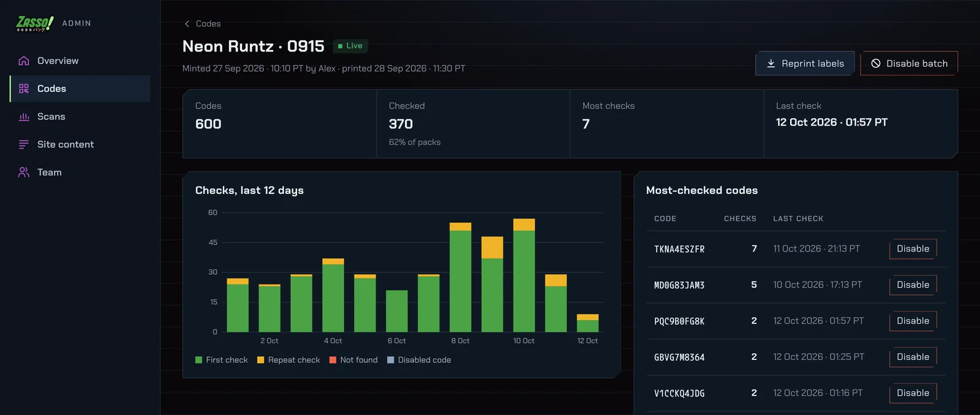Screen dimensions: 980x415
Task: Disable code TKNA4ESZFR
Action: [913, 249]
